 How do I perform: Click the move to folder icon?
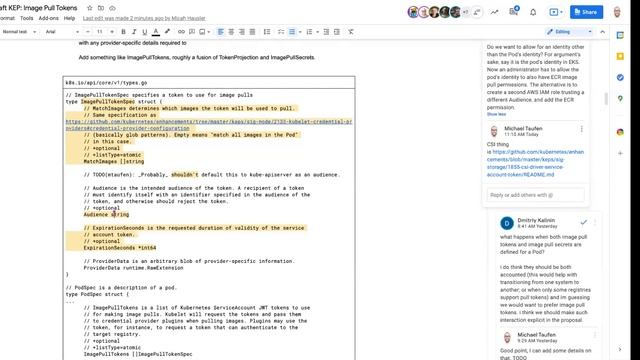coord(101,8)
